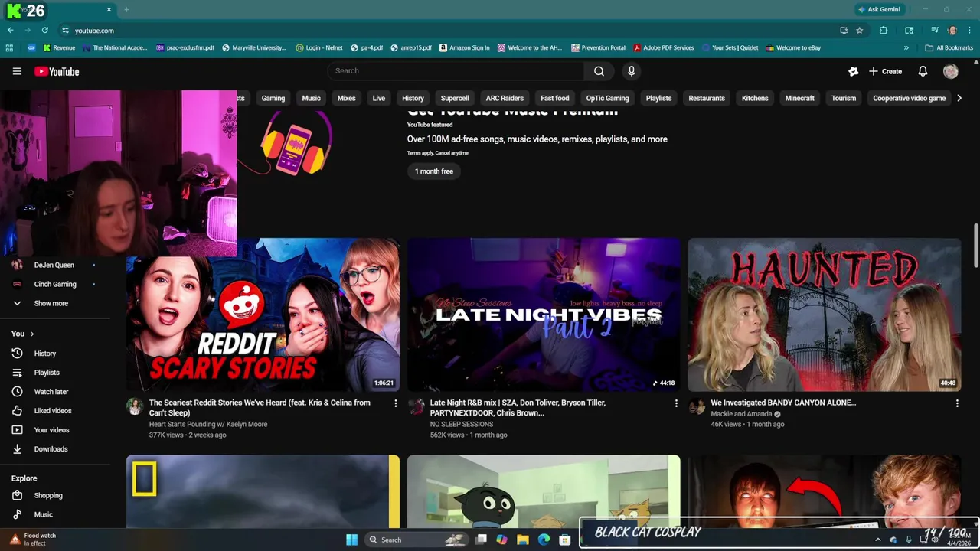Play the Reddit Scary Stories thumbnail
Viewport: 980px width, 551px height.
(263, 315)
